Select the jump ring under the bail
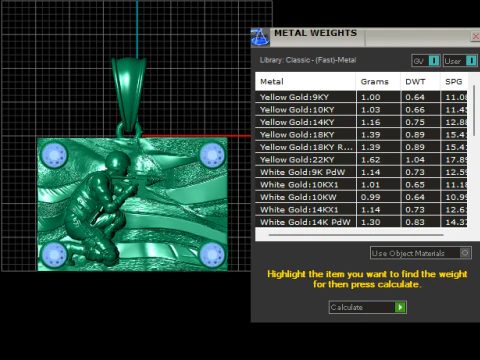The image size is (480, 360). coord(129,130)
